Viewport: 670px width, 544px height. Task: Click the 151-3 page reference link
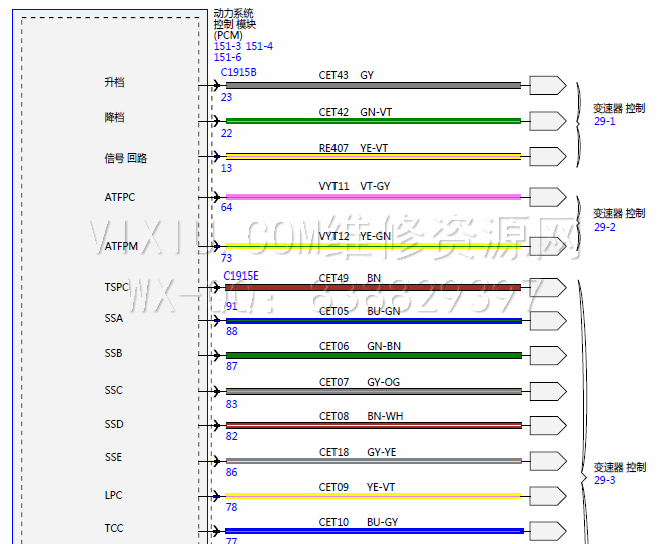227,47
